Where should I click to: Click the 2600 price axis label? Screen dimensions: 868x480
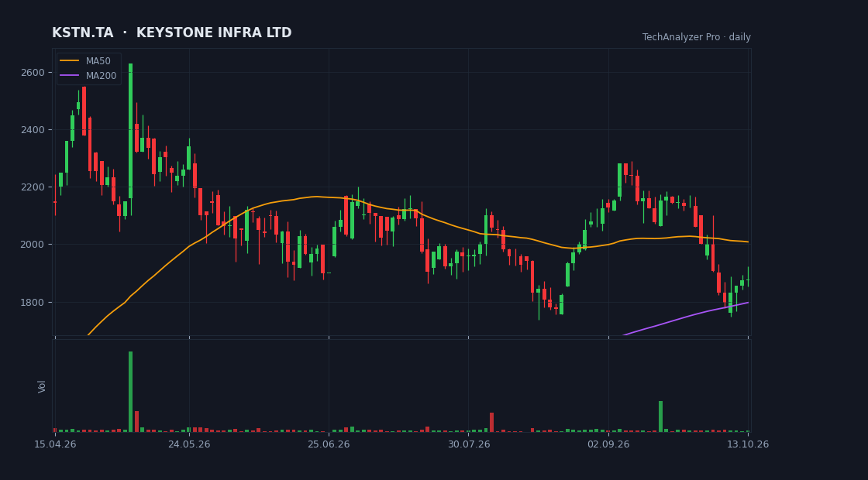[x=32, y=73]
